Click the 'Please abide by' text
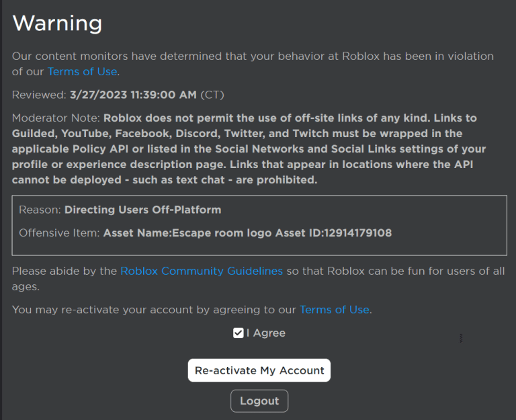 pyautogui.click(x=64, y=271)
